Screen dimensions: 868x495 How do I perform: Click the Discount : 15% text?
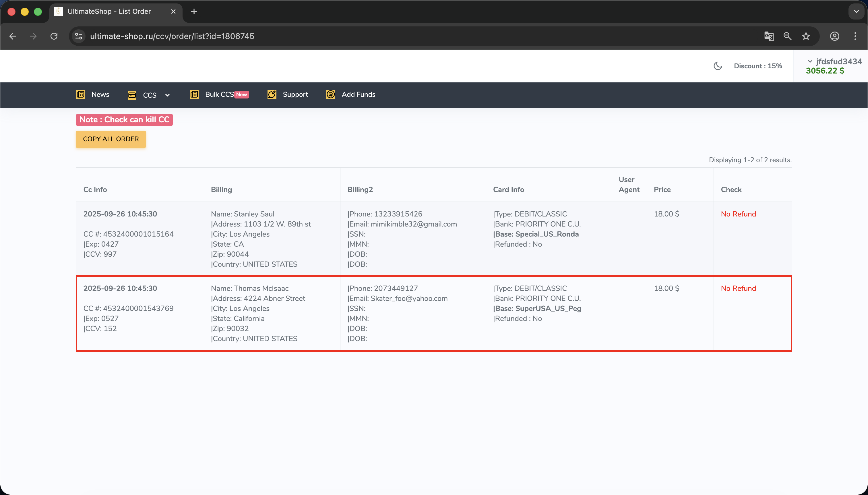tap(758, 66)
